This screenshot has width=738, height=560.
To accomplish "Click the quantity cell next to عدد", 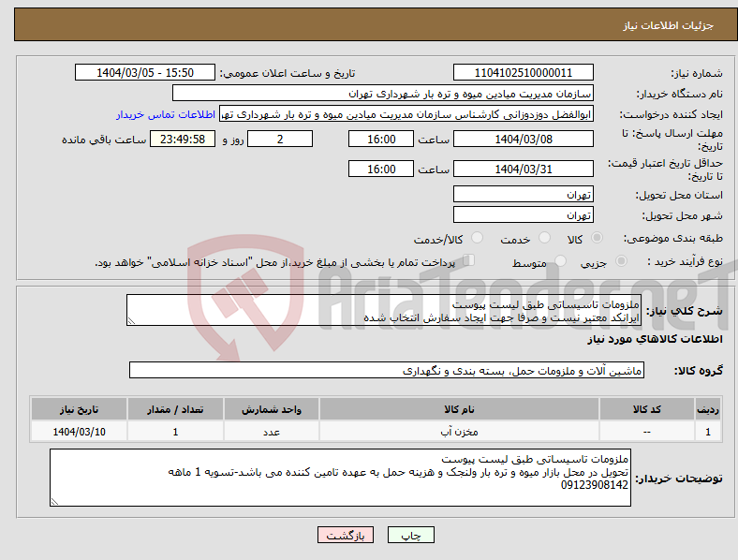I will 175,432.
